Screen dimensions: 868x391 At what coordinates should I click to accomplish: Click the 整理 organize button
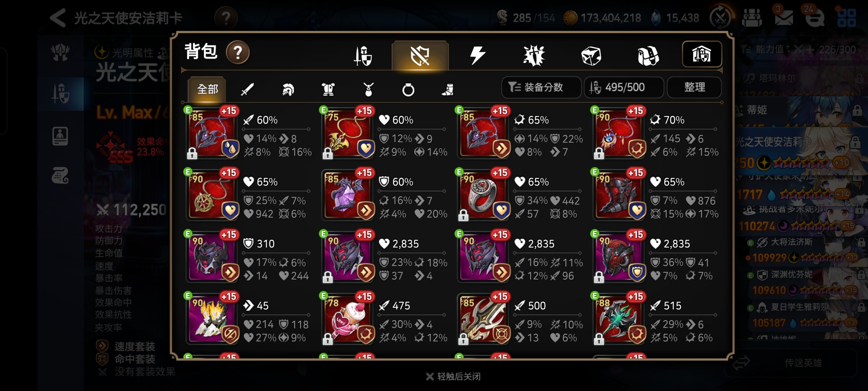tap(694, 87)
